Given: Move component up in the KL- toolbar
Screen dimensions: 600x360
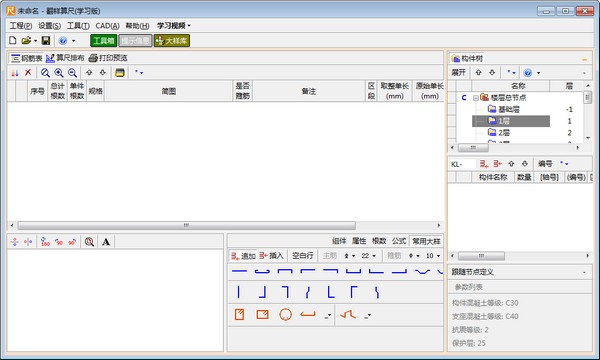Looking at the screenshot, I should click(x=511, y=164).
